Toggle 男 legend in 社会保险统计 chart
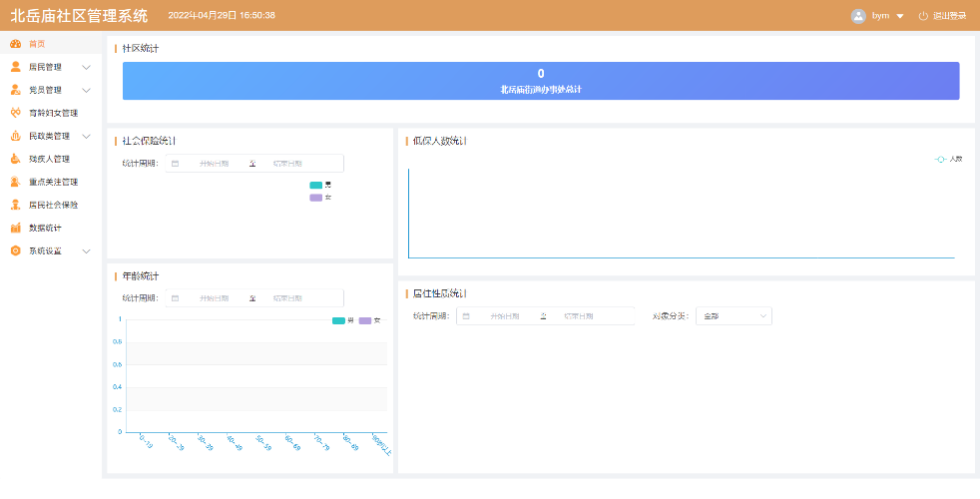 (320, 185)
